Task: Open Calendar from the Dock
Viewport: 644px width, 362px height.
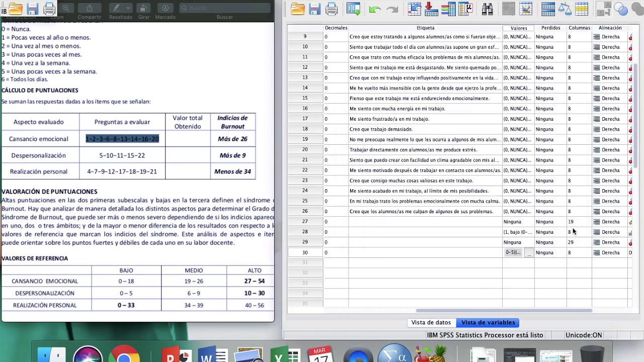Action: pyautogui.click(x=320, y=354)
